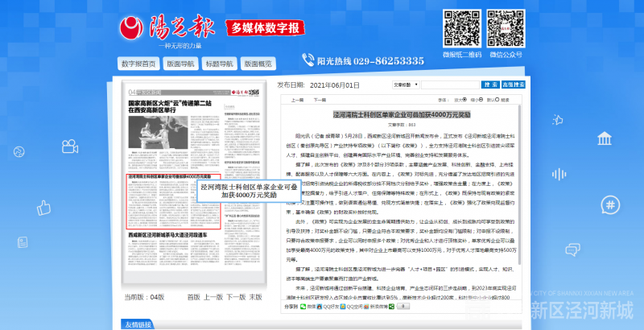
Task: Click the 搜索 search button
Action: pyautogui.click(x=489, y=84)
